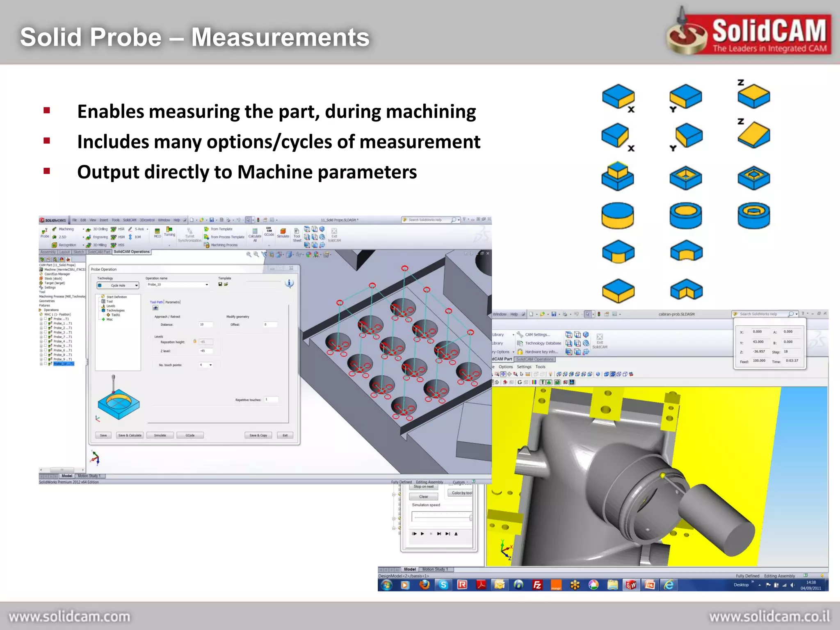This screenshot has height=630, width=840.
Task: Click the Modify geometry Offset field
Action: [x=270, y=324]
